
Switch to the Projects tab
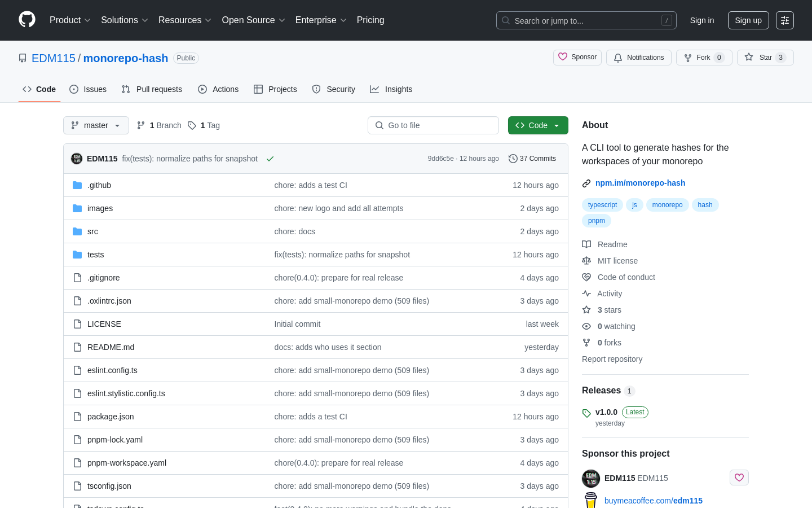(275, 89)
